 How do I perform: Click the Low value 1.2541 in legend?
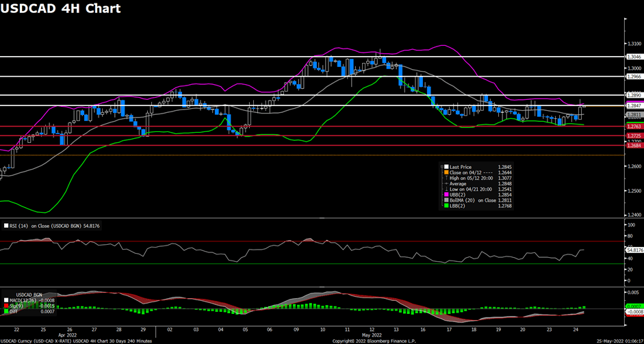(x=505, y=189)
